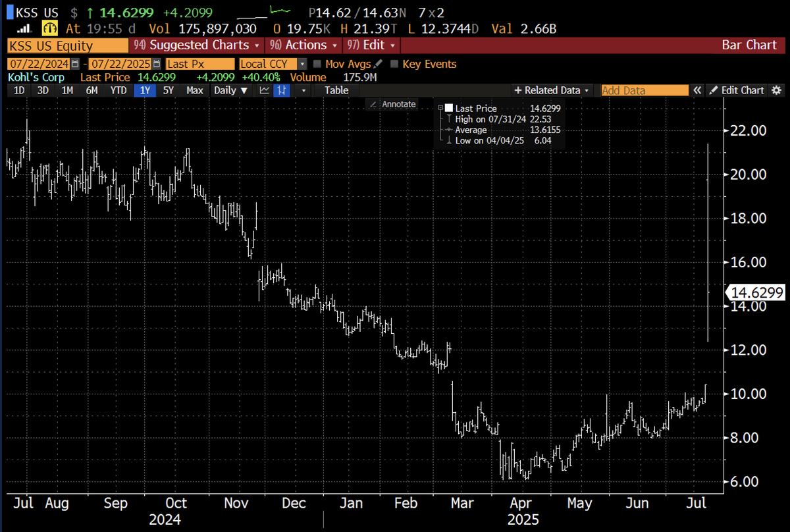
Task: Open the Daily periodicity dropdown
Action: pyautogui.click(x=230, y=90)
